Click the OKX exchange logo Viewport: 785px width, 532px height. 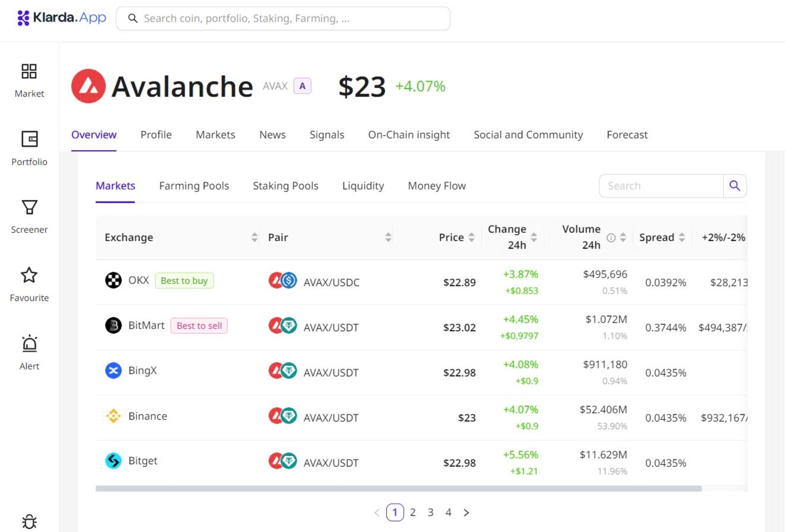coord(113,280)
